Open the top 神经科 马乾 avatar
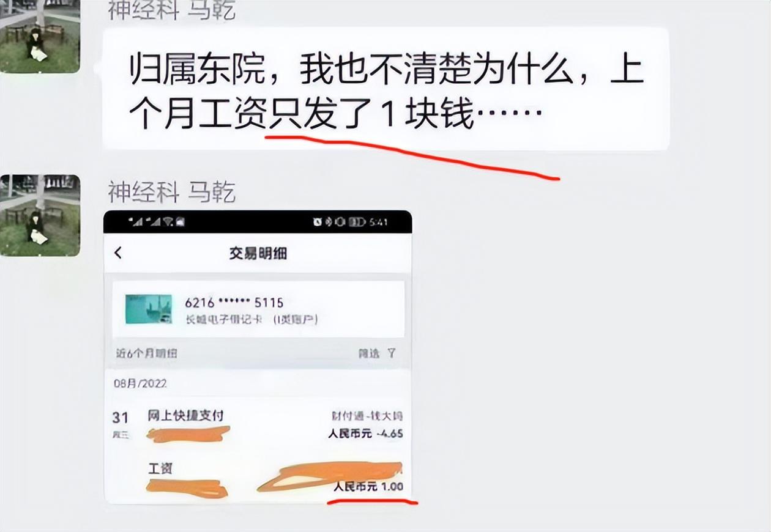Image resolution: width=771 pixels, height=532 pixels. tap(40, 37)
